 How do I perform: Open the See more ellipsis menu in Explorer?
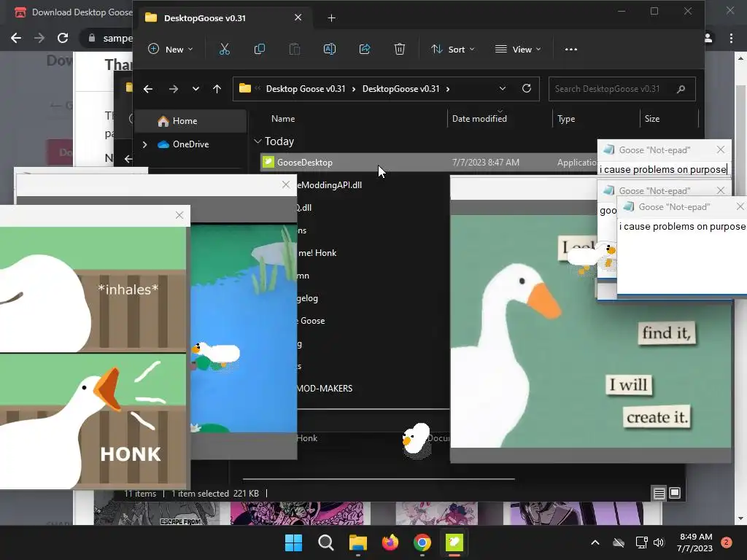pos(570,49)
